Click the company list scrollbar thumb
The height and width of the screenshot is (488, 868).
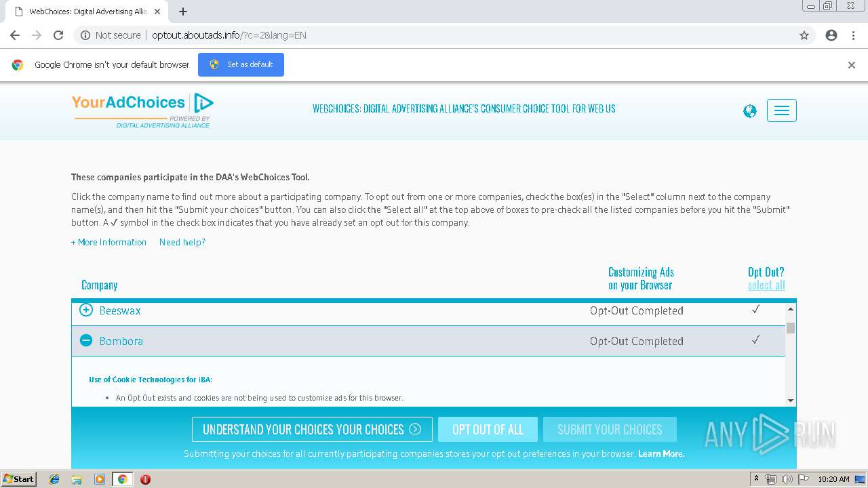click(791, 328)
